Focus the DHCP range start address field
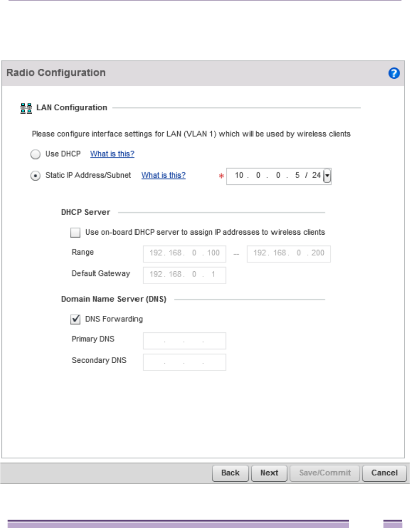Viewport: 410px width, 532px height. pyautogui.click(x=184, y=253)
